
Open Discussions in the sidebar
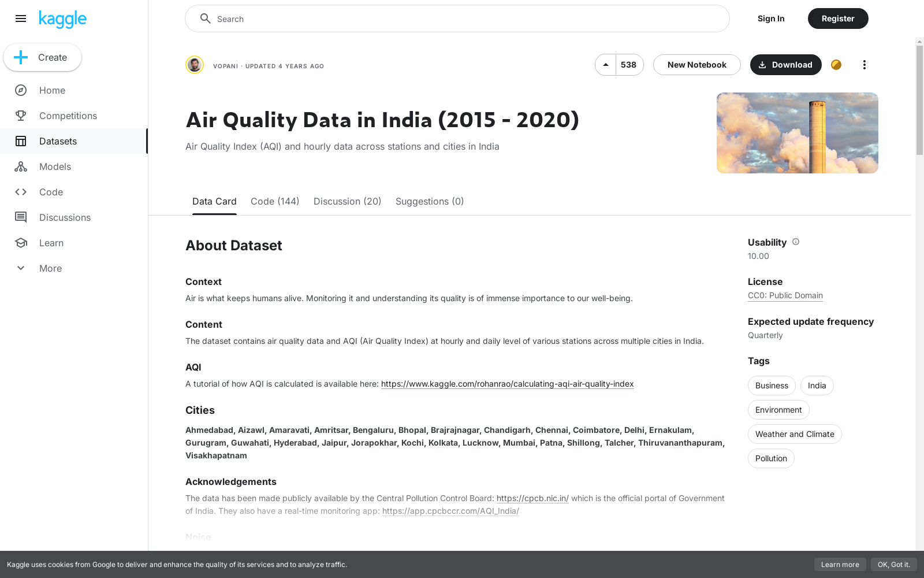(74, 217)
